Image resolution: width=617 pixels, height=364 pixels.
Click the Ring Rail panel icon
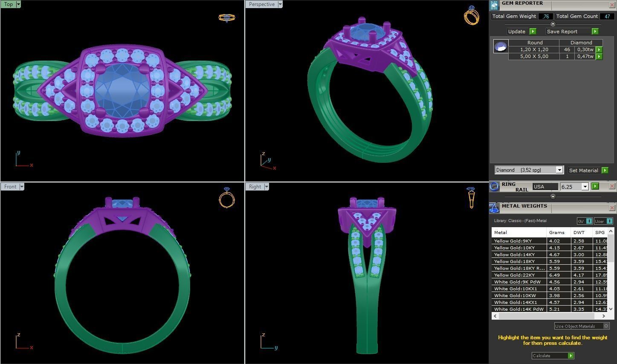[x=494, y=186]
